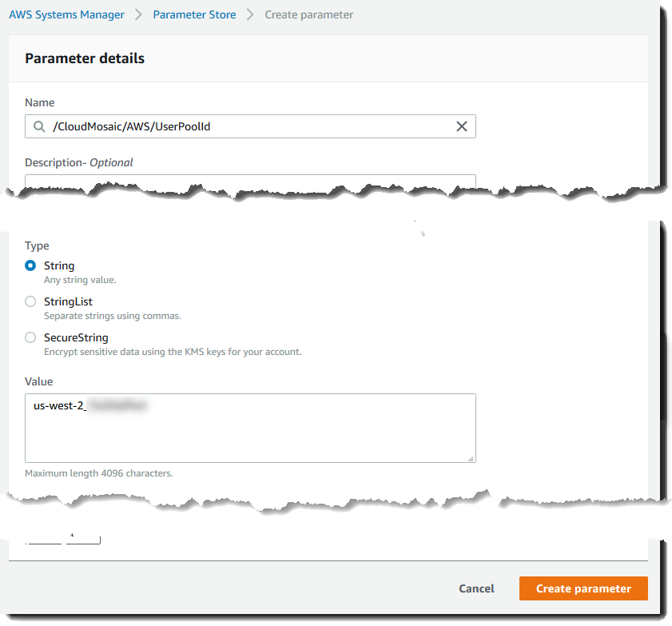Click 'Any string value.' description text

click(80, 280)
